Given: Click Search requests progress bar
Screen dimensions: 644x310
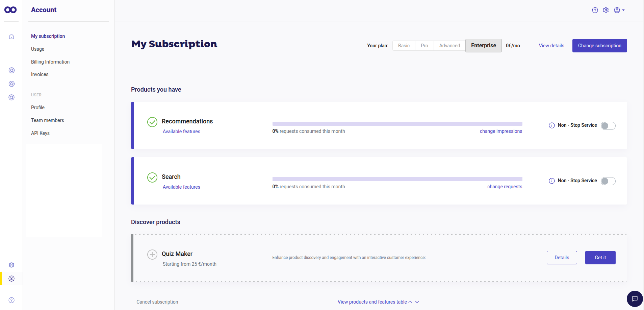Looking at the screenshot, I should [x=397, y=179].
